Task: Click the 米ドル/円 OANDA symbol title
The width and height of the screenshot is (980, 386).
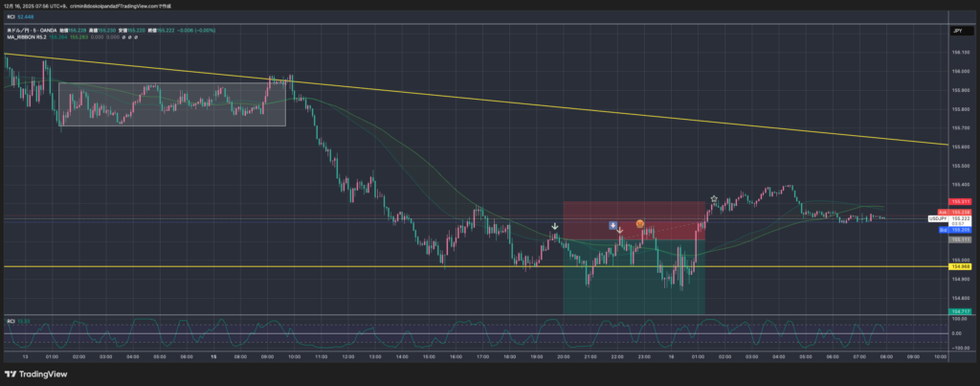Action: point(36,32)
